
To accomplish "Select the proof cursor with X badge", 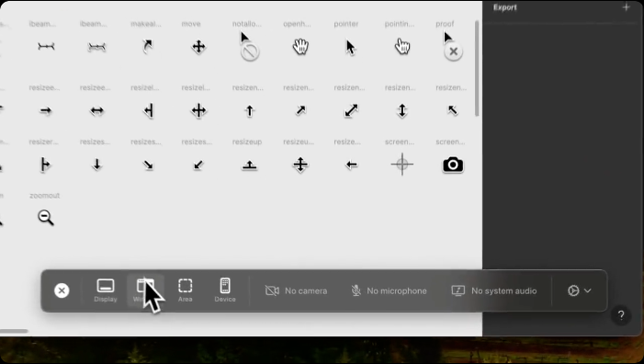I will coord(453,47).
